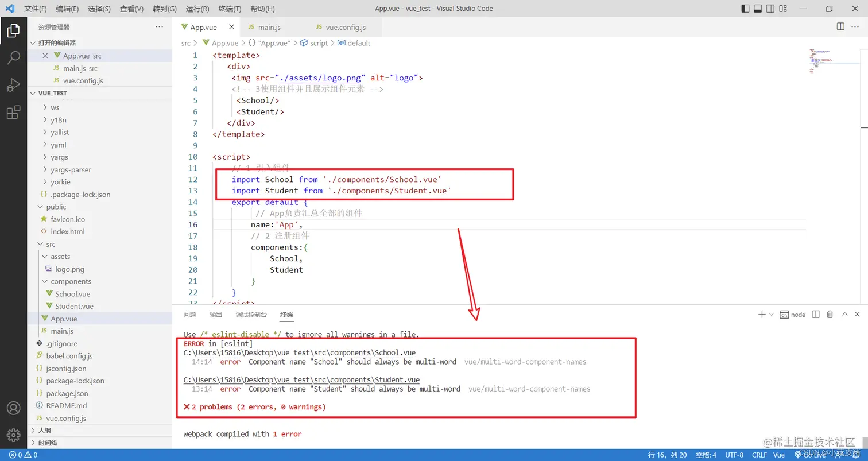This screenshot has height=461, width=868.
Task: Click the School.vue path link in terminal
Action: [x=299, y=353]
